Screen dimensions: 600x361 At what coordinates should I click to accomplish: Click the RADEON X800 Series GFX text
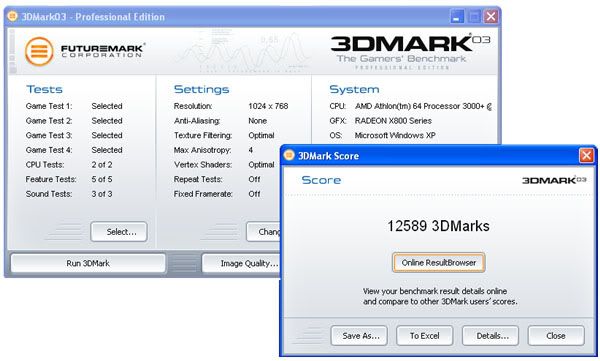pyautogui.click(x=393, y=121)
